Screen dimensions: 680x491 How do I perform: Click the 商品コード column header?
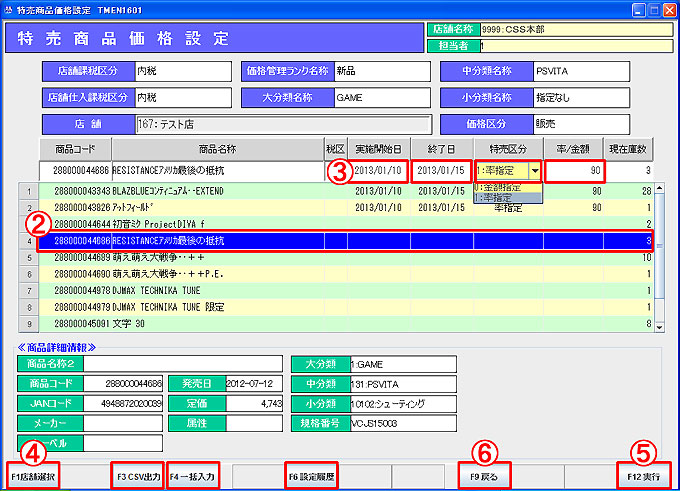click(76, 149)
